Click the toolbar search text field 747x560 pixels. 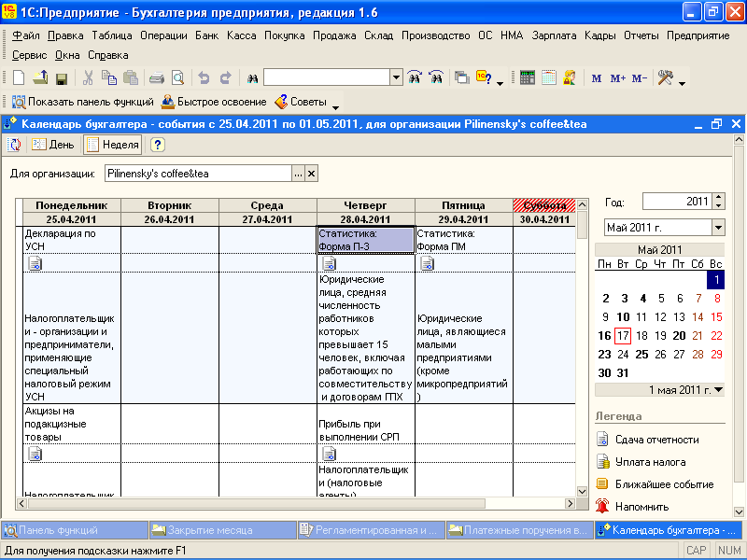coord(328,77)
